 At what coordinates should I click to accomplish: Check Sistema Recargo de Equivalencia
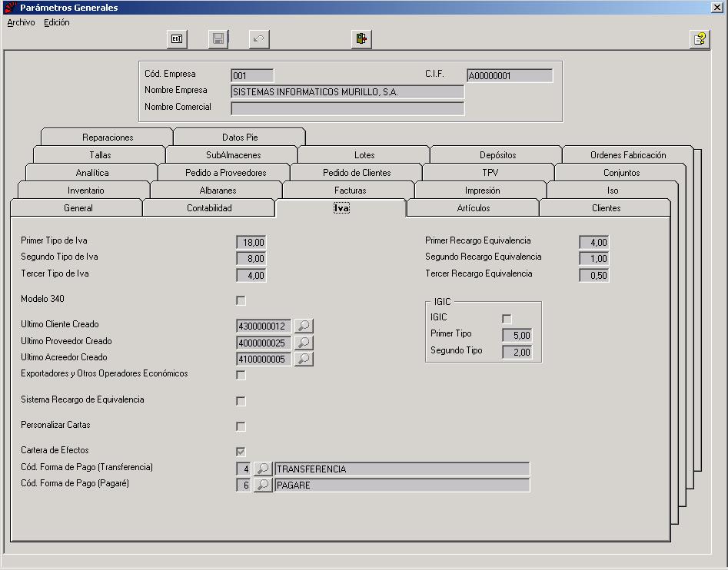click(241, 401)
